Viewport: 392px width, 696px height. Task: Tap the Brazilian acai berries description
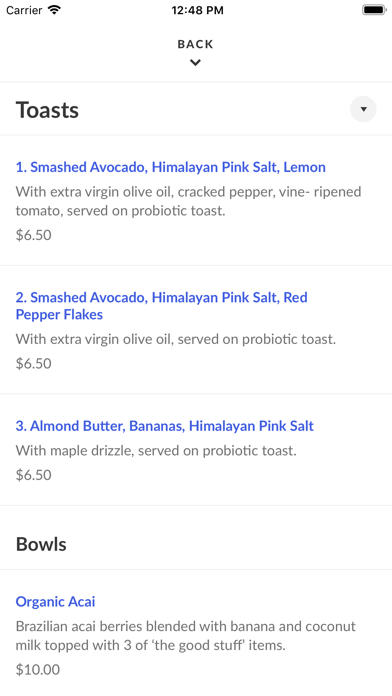pyautogui.click(x=186, y=636)
